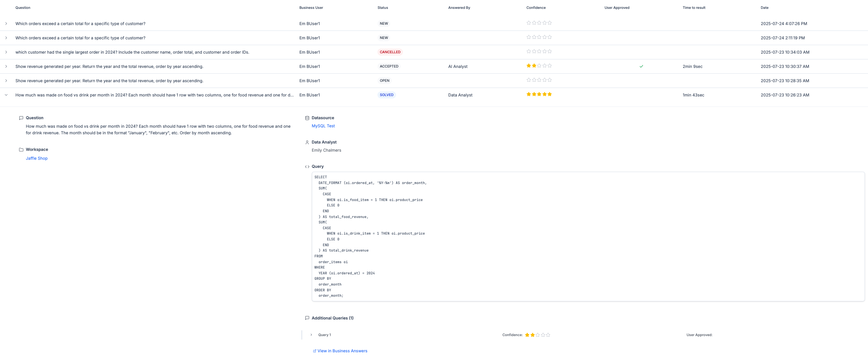Click the empty star rating in the CANCELLED row
The width and height of the screenshot is (868, 355).
tap(539, 52)
